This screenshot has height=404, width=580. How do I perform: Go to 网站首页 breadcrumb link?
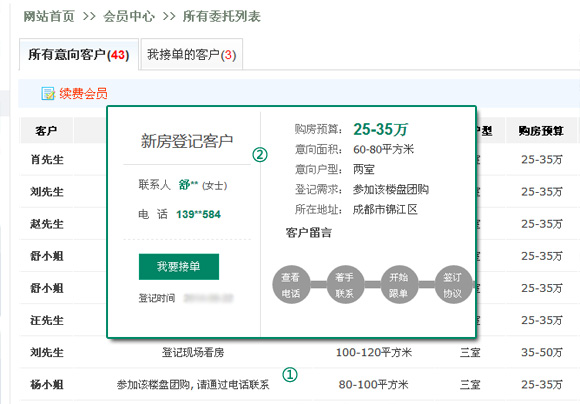pos(49,16)
